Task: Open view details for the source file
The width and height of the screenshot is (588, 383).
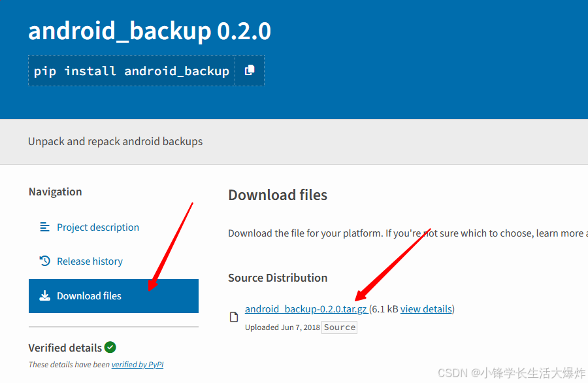Action: 426,308
